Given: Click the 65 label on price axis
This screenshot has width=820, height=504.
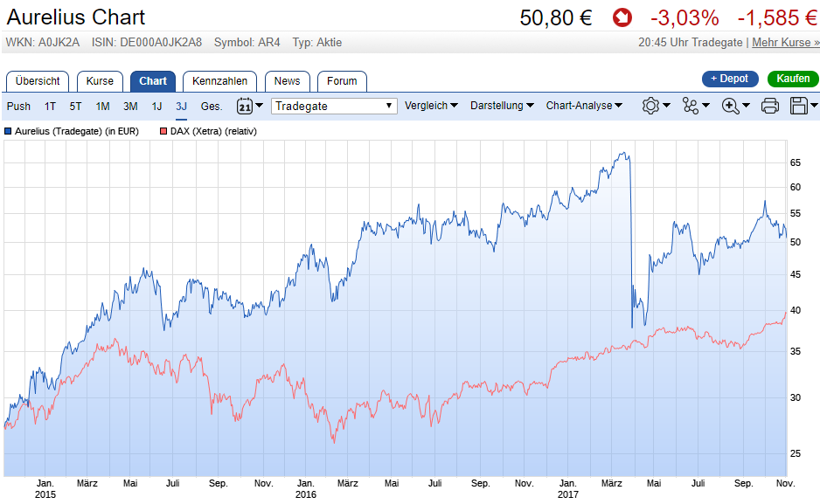Looking at the screenshot, I should (x=795, y=163).
